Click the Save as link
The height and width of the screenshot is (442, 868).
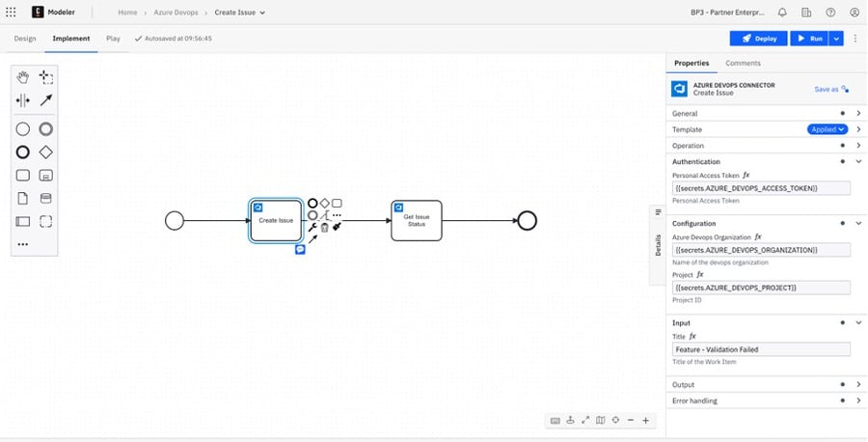[x=831, y=89]
